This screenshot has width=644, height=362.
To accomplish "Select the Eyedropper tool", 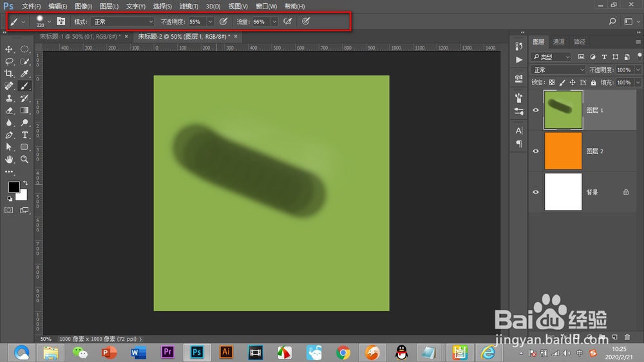I will click(24, 73).
